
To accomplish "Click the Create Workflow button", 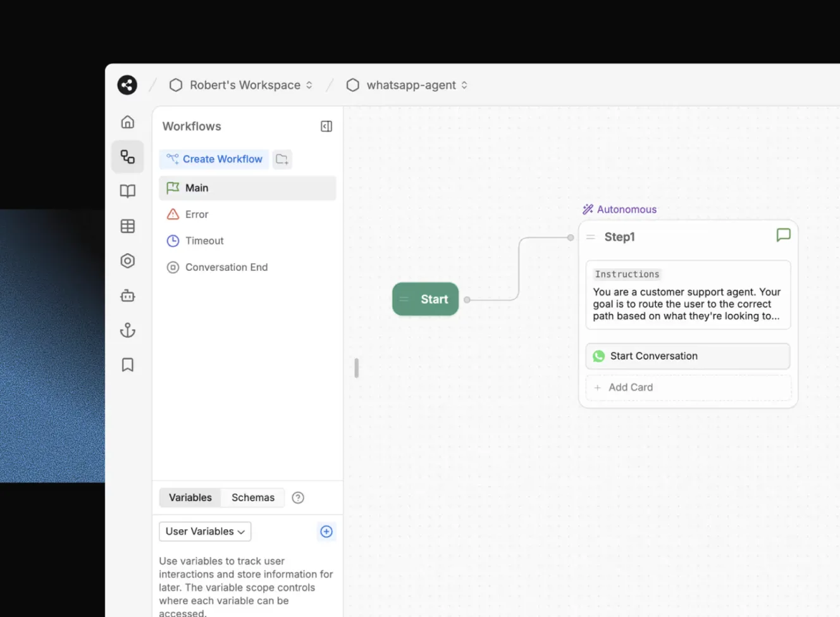I will coord(214,159).
